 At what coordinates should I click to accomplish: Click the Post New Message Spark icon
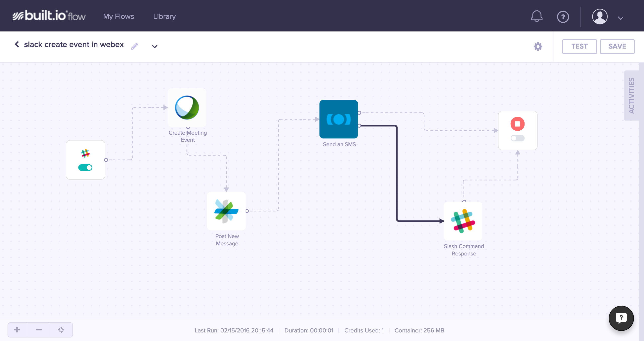[226, 211]
